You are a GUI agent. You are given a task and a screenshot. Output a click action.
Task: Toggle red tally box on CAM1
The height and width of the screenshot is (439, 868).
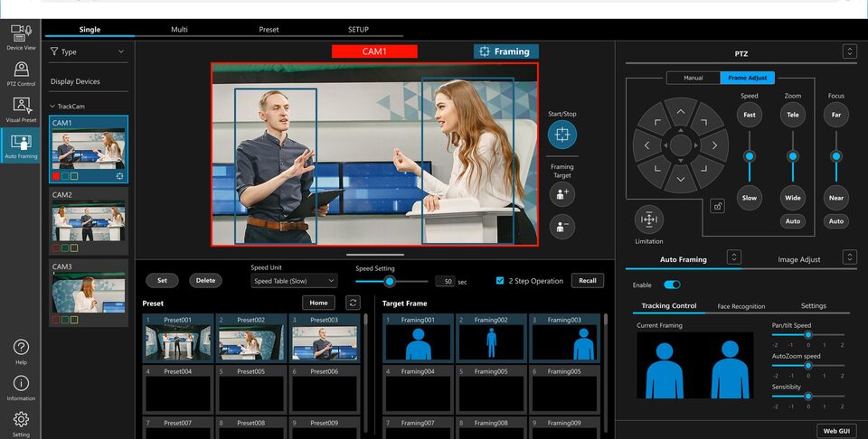click(56, 176)
